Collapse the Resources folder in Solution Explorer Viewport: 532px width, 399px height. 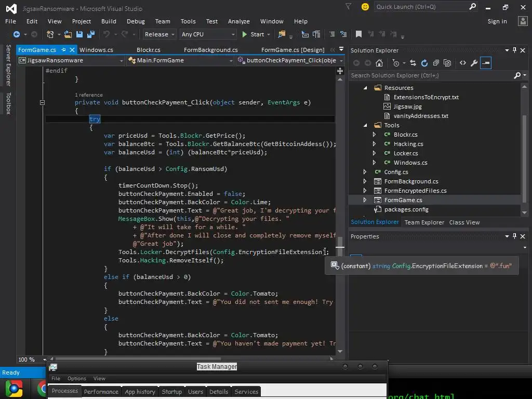[x=365, y=88]
